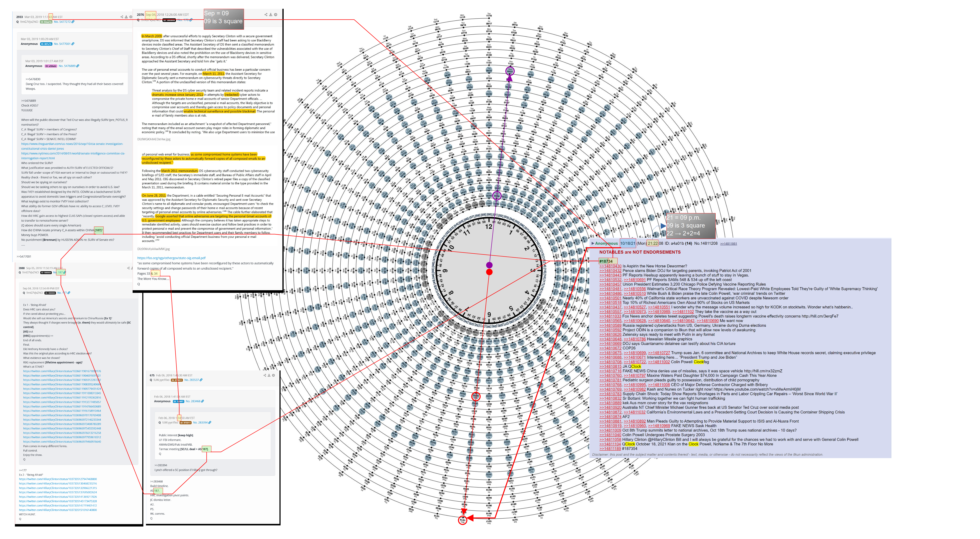Viewport: 980px width, 539px height.
Task: Open post number link No. 283537
Action: 192,380
